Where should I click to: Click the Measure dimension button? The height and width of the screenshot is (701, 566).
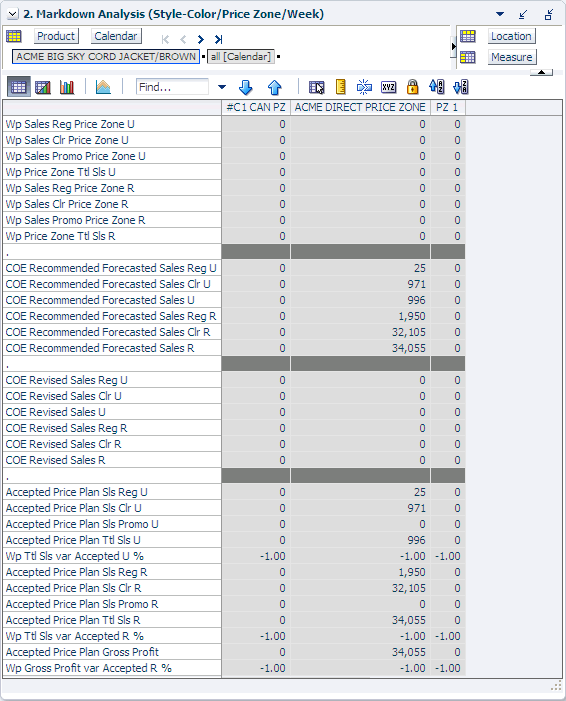pos(512,57)
